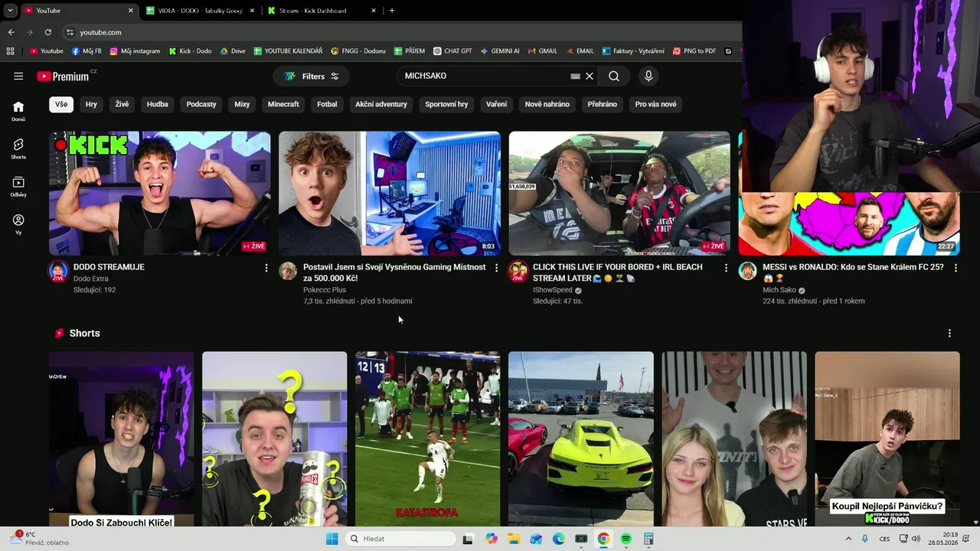Click Mich Sako channel avatar

point(747,271)
